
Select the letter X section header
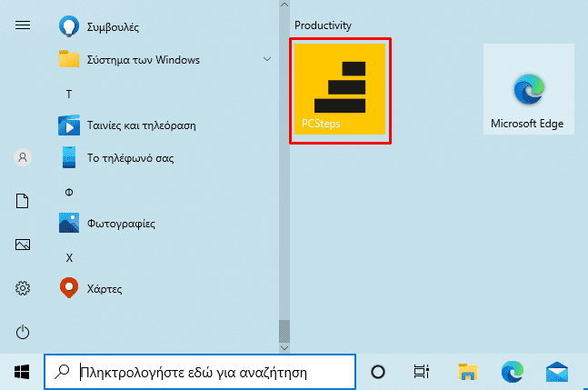[x=69, y=258]
